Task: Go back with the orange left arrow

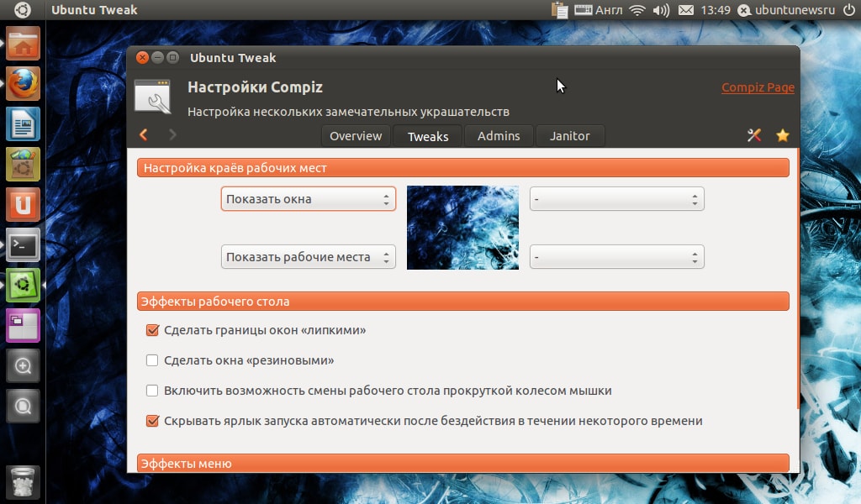Action: (144, 134)
